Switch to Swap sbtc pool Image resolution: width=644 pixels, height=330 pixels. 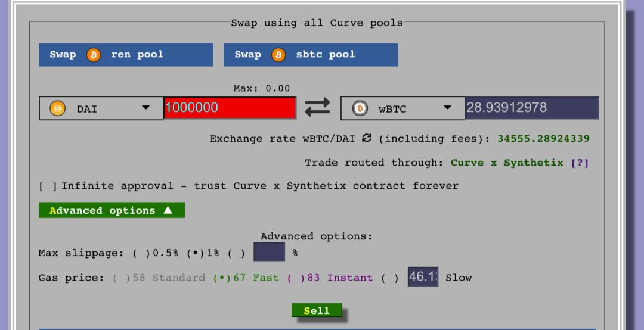pyautogui.click(x=311, y=55)
